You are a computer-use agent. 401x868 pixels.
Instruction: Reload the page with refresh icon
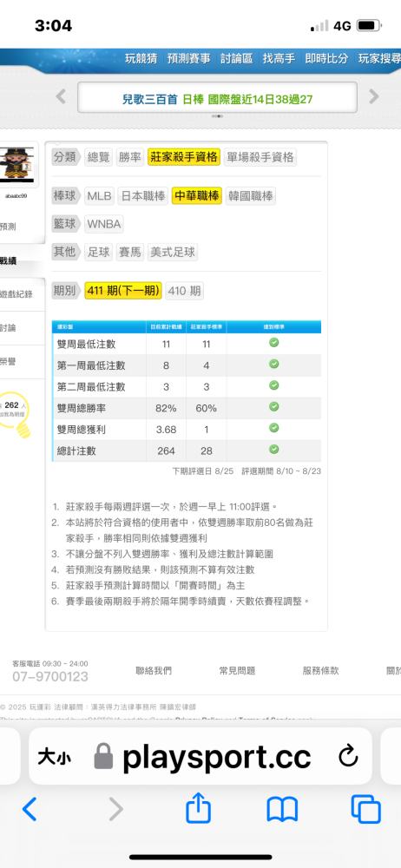tap(348, 757)
